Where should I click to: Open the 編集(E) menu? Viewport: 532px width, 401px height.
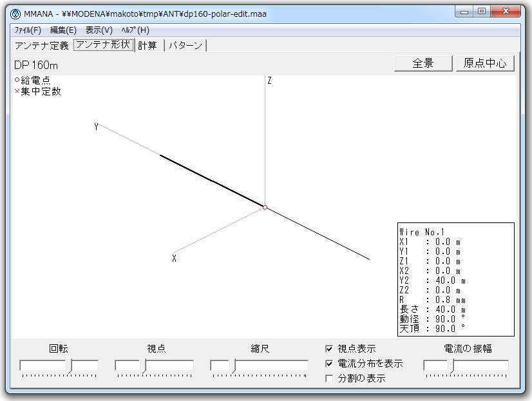63,30
